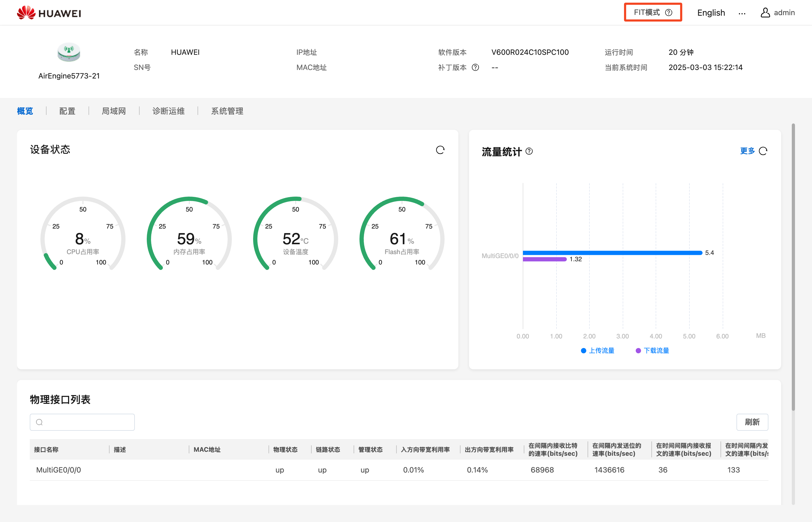
Task: Click the question mark next to FIT模式
Action: [x=669, y=12]
